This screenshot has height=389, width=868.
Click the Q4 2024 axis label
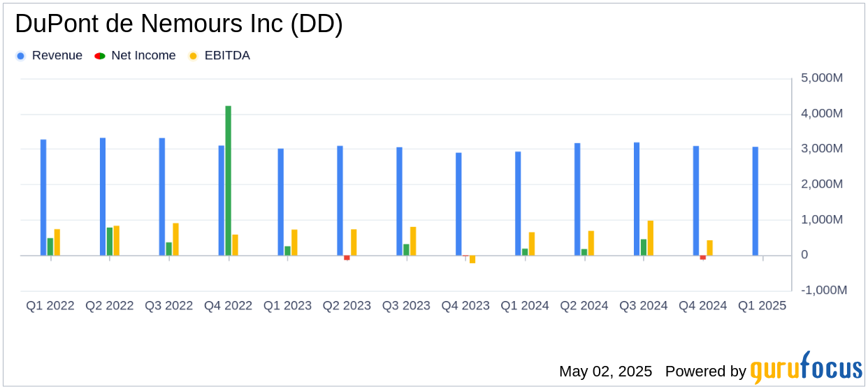pyautogui.click(x=703, y=306)
